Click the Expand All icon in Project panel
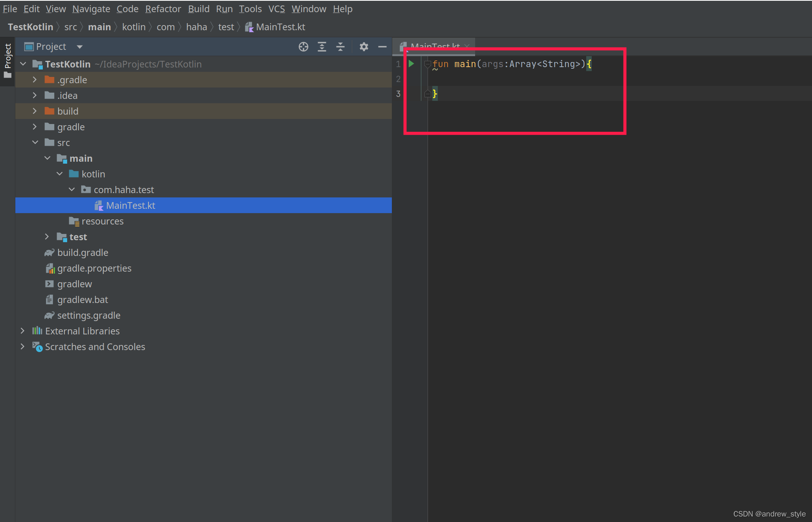812x522 pixels. tap(322, 47)
